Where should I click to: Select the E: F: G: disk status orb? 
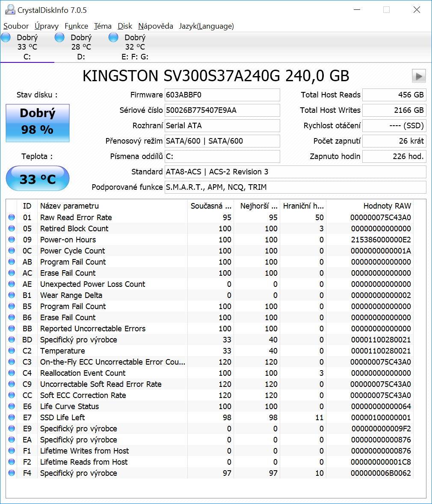[113, 38]
